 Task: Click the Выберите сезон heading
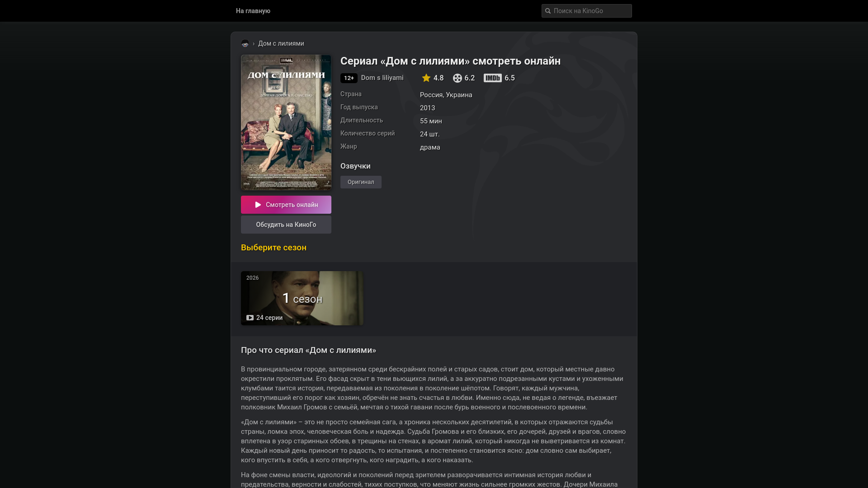pos(274,248)
